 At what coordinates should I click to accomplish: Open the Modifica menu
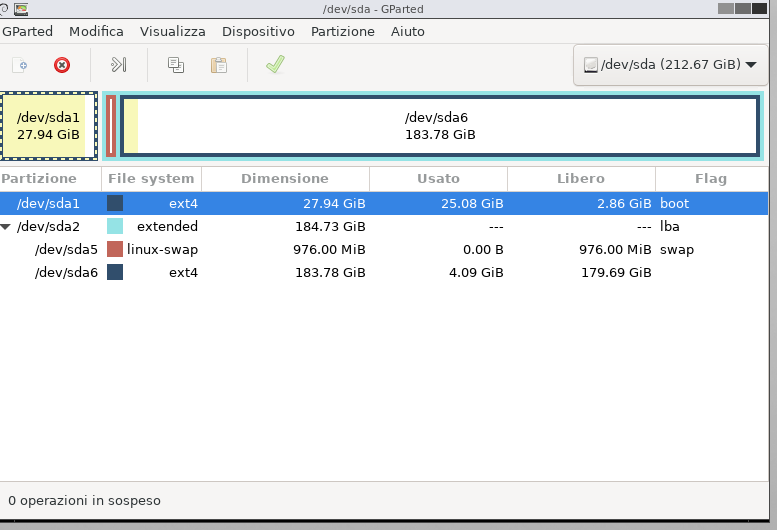pos(96,31)
